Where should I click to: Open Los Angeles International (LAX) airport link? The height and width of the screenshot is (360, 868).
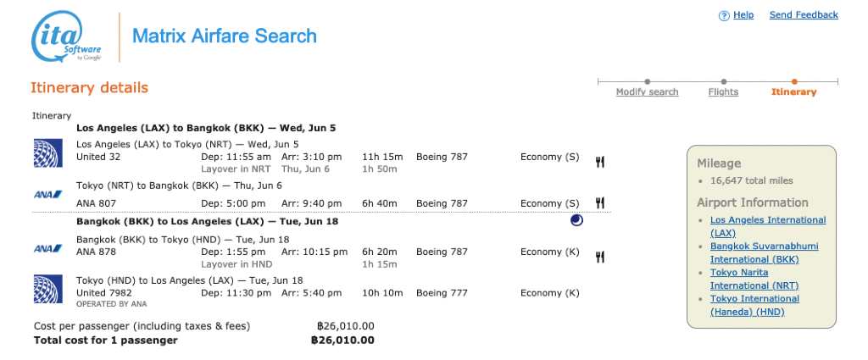[768, 226]
